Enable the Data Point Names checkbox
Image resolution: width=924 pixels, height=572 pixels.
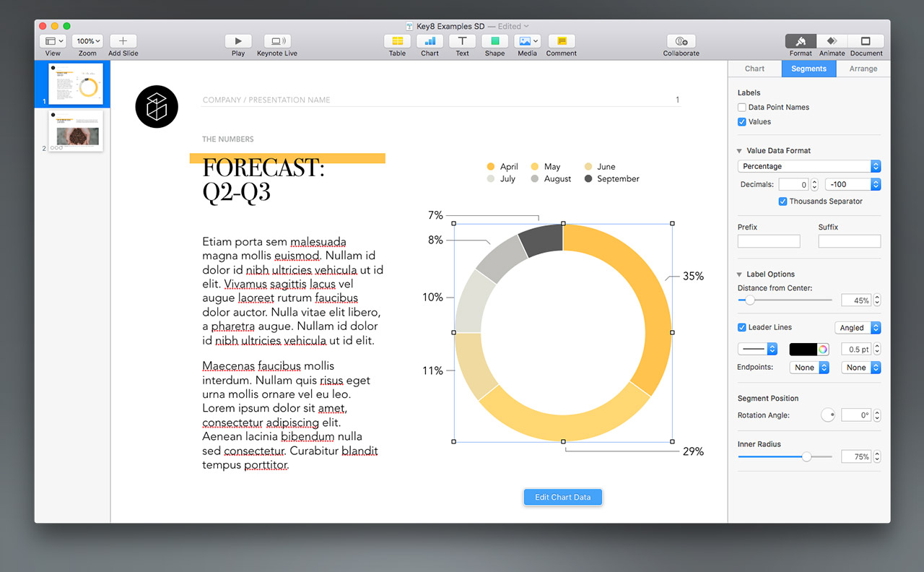(x=742, y=108)
